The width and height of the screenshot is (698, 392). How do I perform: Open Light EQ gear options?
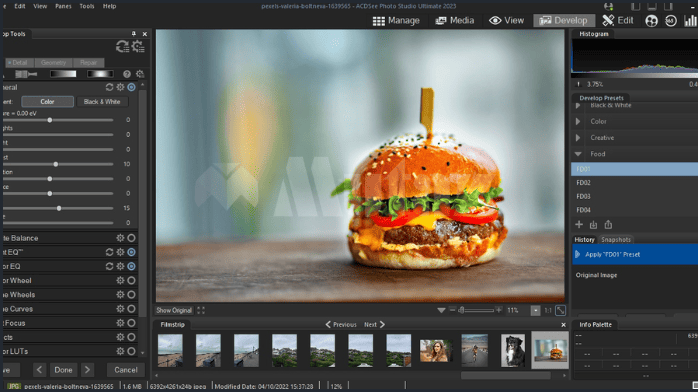(x=120, y=252)
